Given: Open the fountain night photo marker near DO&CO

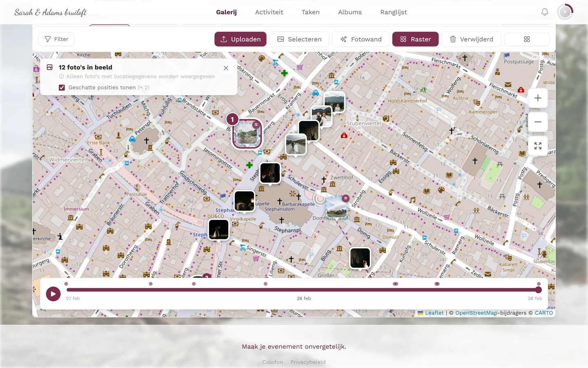Looking at the screenshot, I should pos(219,229).
